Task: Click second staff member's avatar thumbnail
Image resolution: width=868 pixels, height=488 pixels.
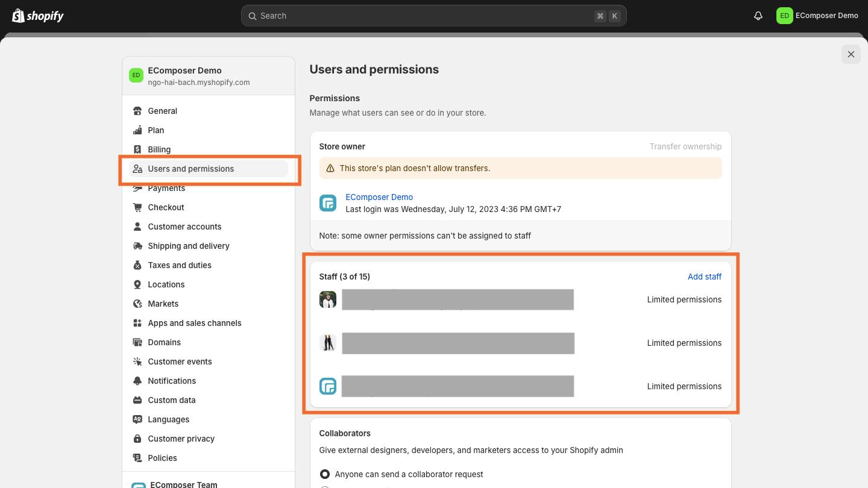Action: [x=328, y=343]
